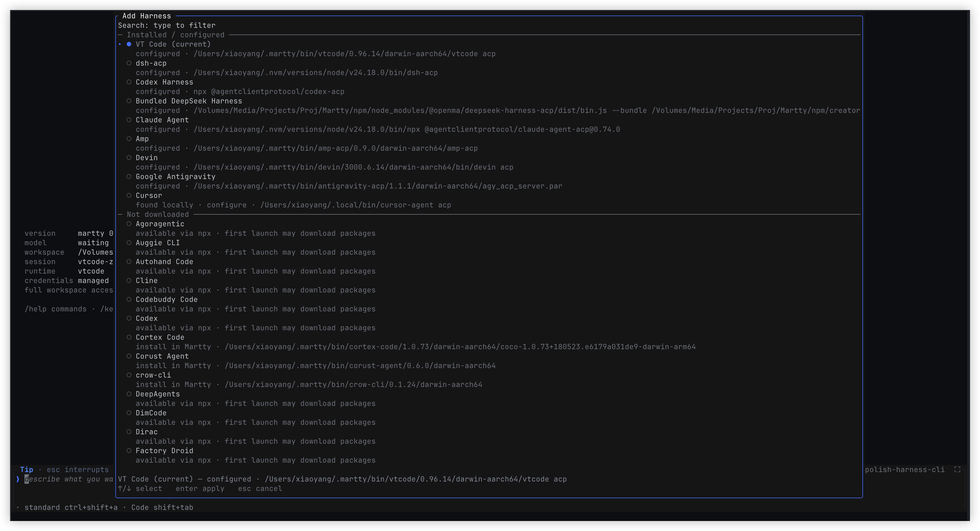Select the dsh-acp radio button
Image resolution: width=980 pixels, height=531 pixels.
(x=129, y=63)
